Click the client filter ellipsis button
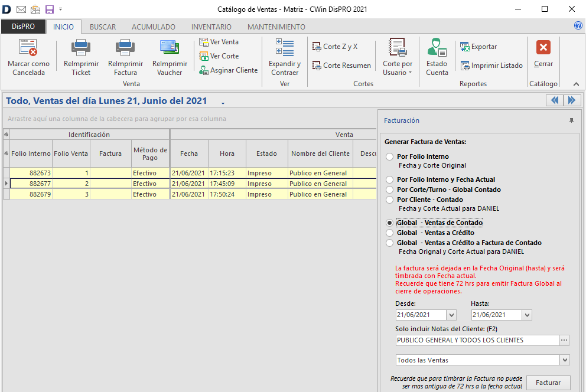 click(x=564, y=340)
